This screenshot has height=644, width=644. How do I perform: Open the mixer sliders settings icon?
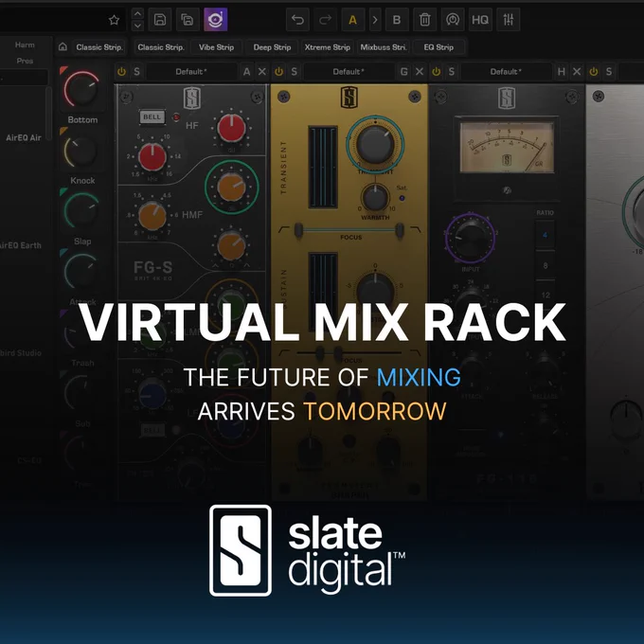coord(508,20)
